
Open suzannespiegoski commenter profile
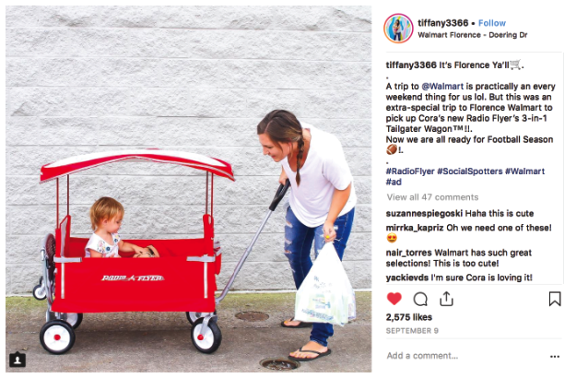(424, 214)
